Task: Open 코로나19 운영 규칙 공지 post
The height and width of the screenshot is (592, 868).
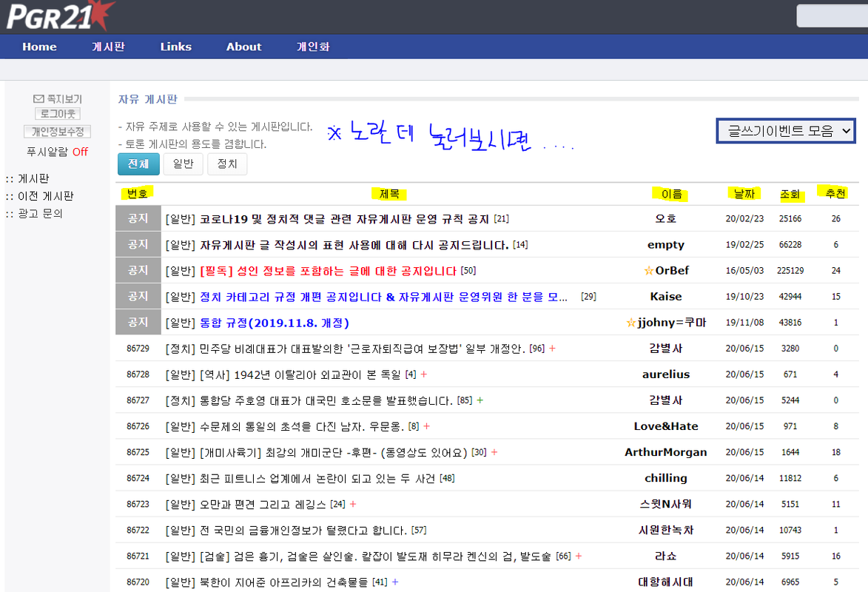Action: 344,219
